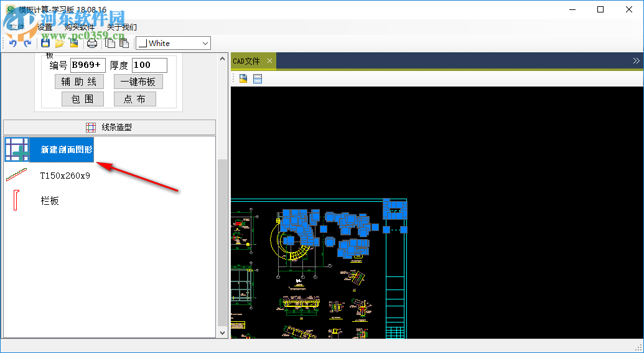Open the 设置 menu
The width and height of the screenshot is (644, 353).
pos(45,27)
